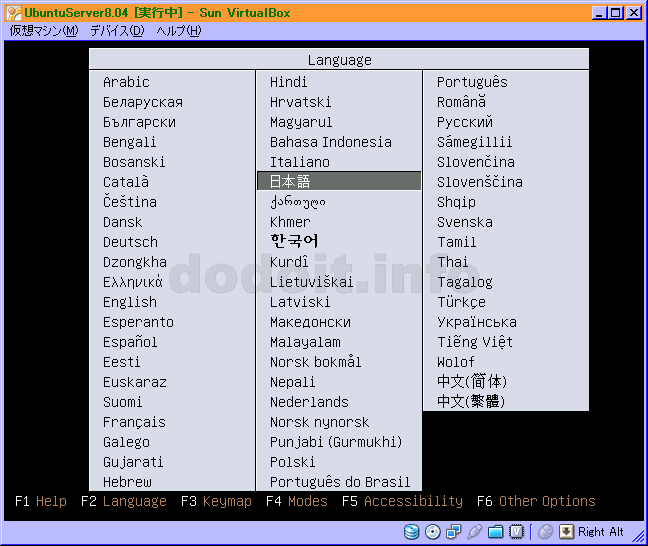
Task: Select Português language
Action: (x=472, y=82)
